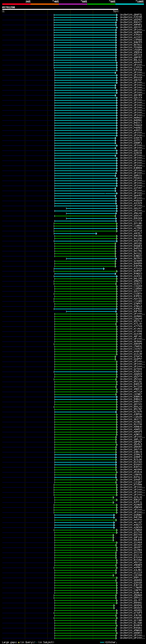
Task: Click the 510 end position marker
Action: 115,11
